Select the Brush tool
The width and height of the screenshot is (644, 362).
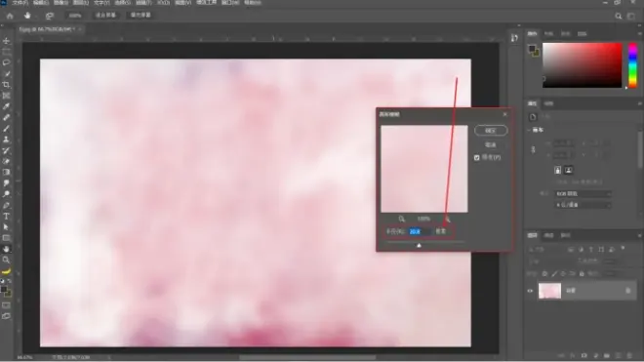tap(6, 129)
